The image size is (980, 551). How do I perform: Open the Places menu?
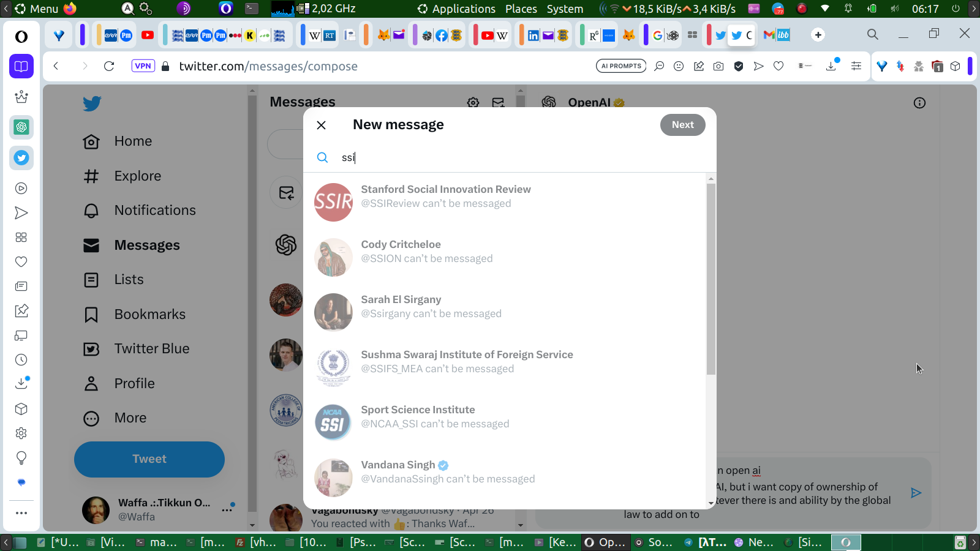[521, 9]
